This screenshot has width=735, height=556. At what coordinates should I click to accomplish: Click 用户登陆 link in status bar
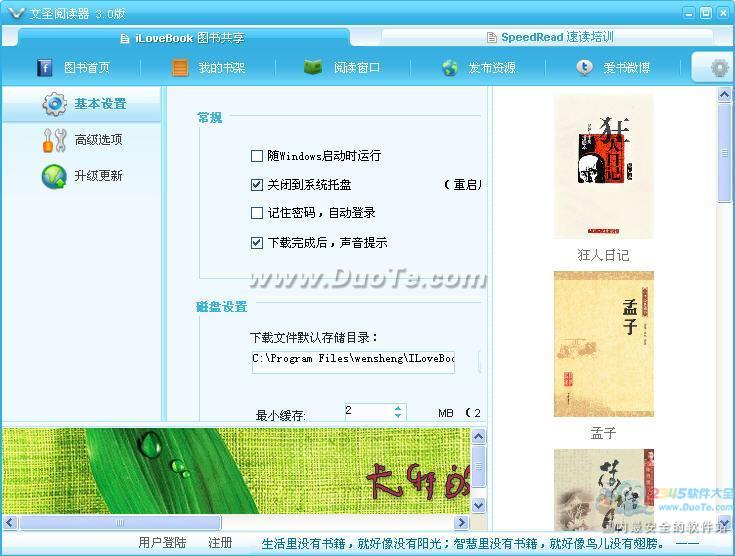(x=162, y=543)
